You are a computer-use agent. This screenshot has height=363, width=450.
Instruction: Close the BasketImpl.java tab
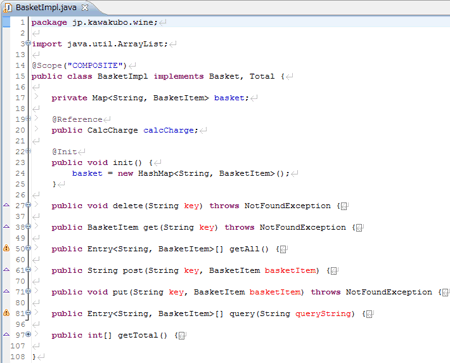85,7
